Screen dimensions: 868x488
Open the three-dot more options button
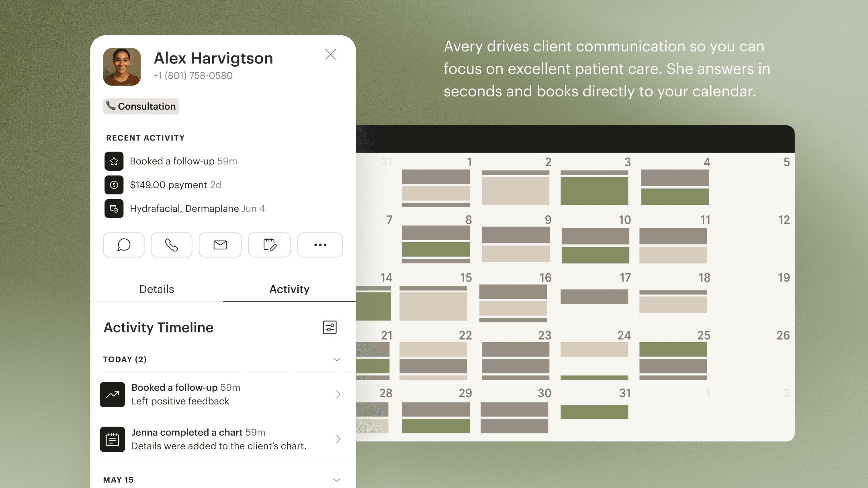[x=320, y=245]
